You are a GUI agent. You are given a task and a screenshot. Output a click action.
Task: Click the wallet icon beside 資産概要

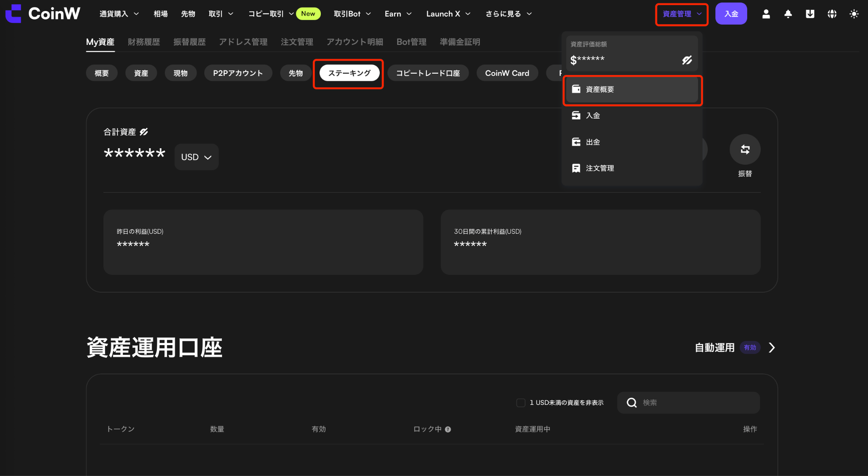coord(576,89)
